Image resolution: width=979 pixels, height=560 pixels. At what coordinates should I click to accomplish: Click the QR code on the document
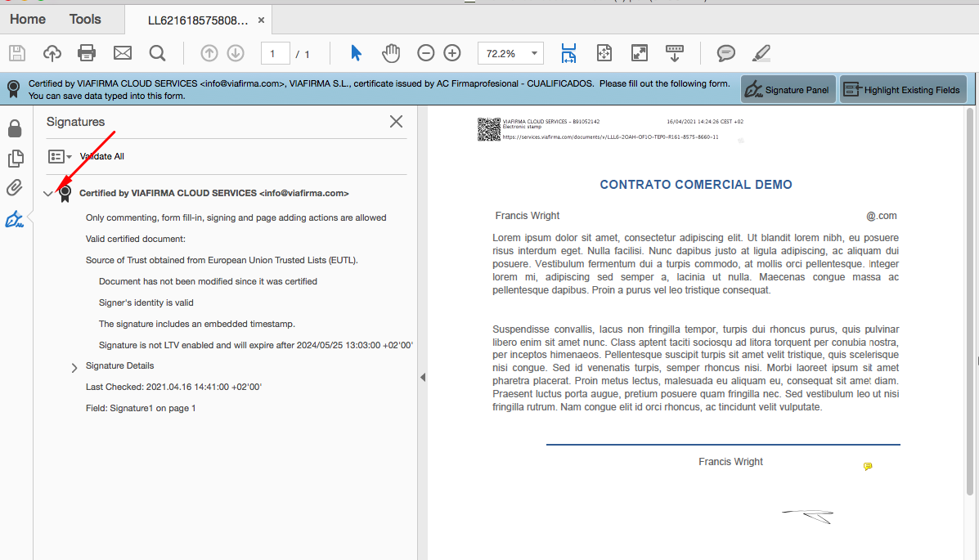[x=489, y=129]
